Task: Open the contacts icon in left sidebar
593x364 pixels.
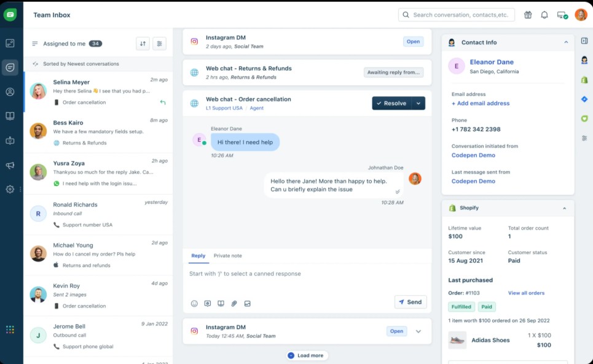Action: point(10,92)
